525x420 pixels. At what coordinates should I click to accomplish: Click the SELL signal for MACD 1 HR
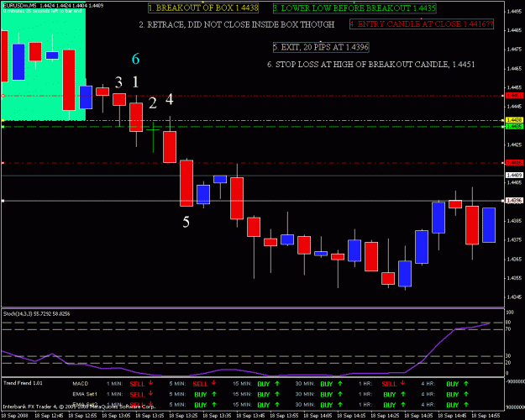point(390,384)
